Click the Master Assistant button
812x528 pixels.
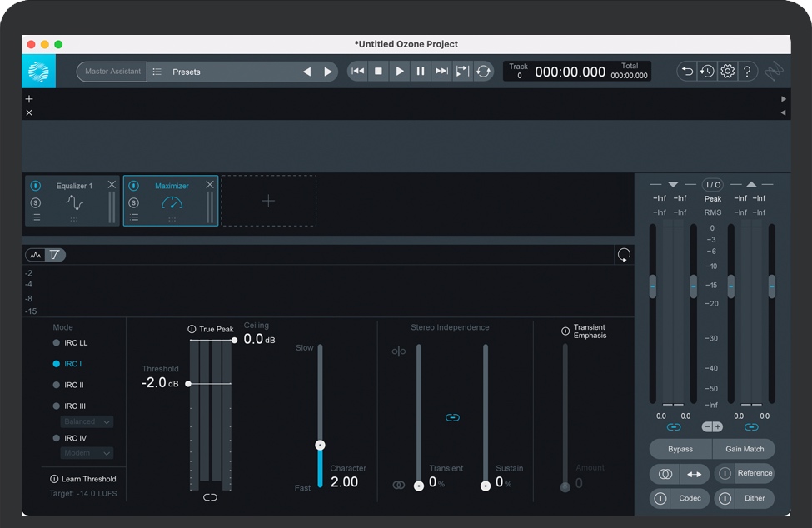coord(112,72)
